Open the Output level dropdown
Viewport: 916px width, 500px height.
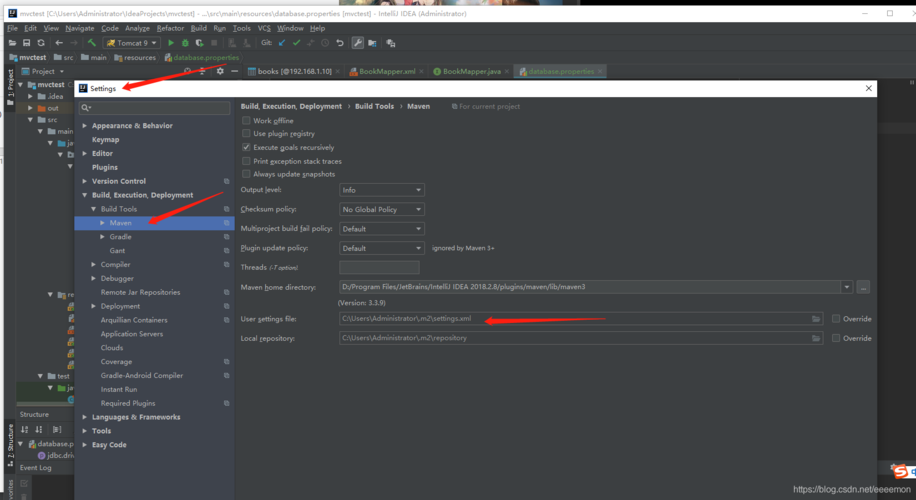tap(381, 190)
